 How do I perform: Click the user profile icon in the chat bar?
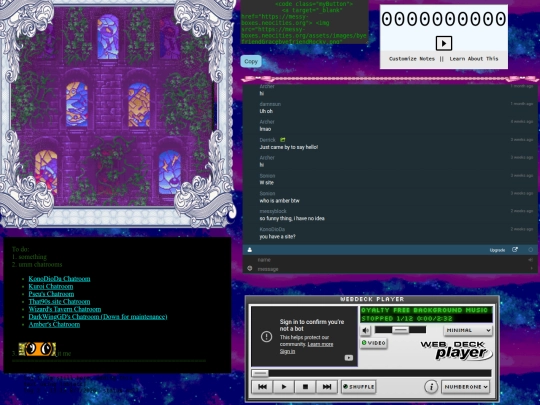(x=250, y=250)
